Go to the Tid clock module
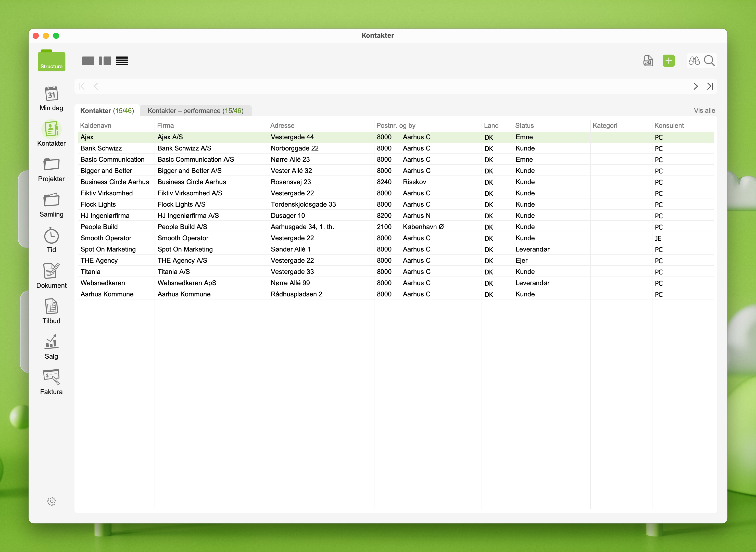This screenshot has width=756, height=552. click(x=51, y=240)
